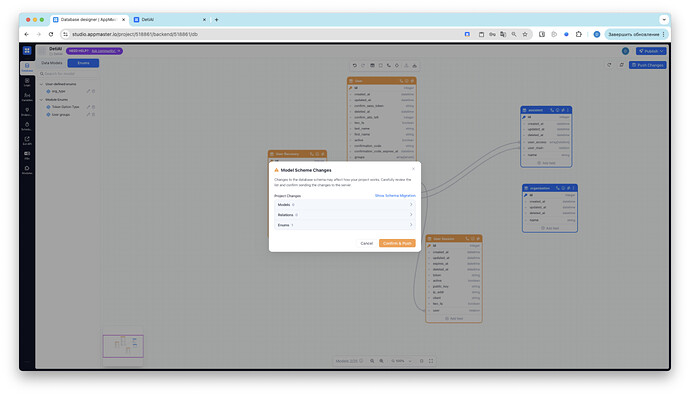Cancel the Model Scheme Changes dialog

click(367, 243)
